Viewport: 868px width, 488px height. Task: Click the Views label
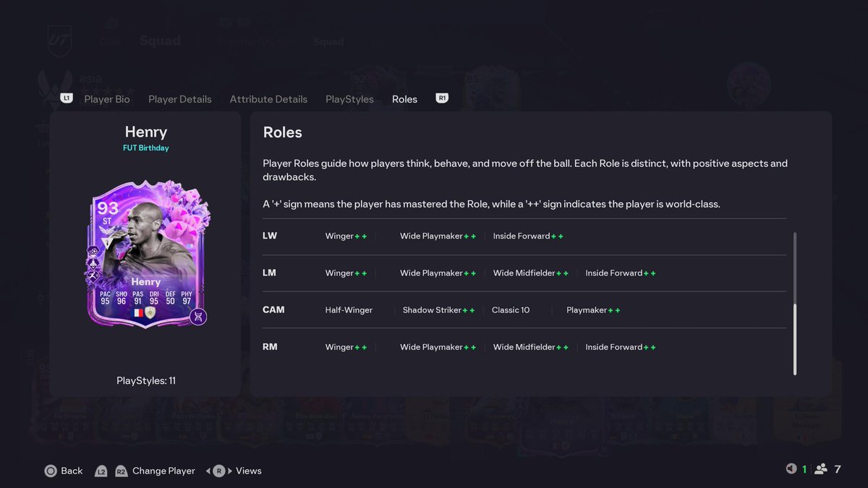click(x=248, y=471)
